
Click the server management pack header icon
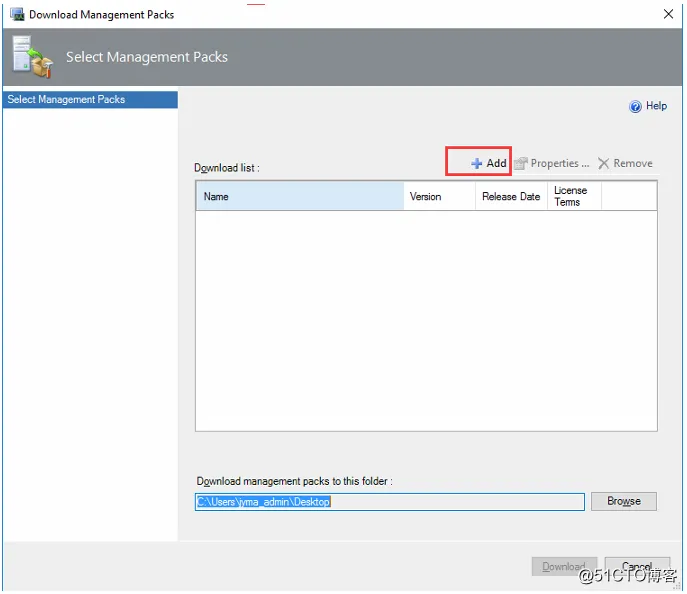click(33, 57)
